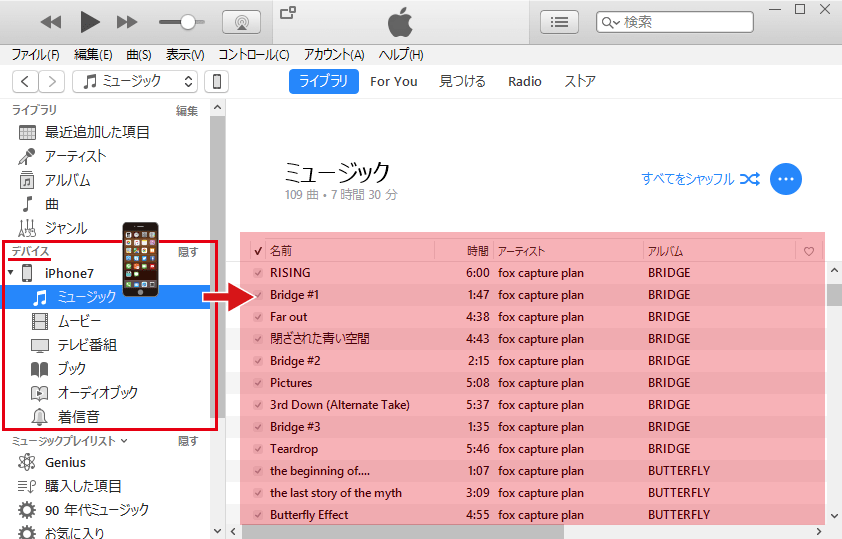Click sidebar scrollbar up arrow
Screen dimensions: 842x539
click(x=217, y=107)
